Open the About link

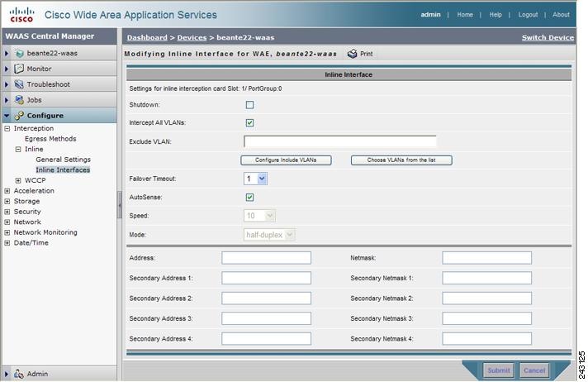pyautogui.click(x=561, y=15)
